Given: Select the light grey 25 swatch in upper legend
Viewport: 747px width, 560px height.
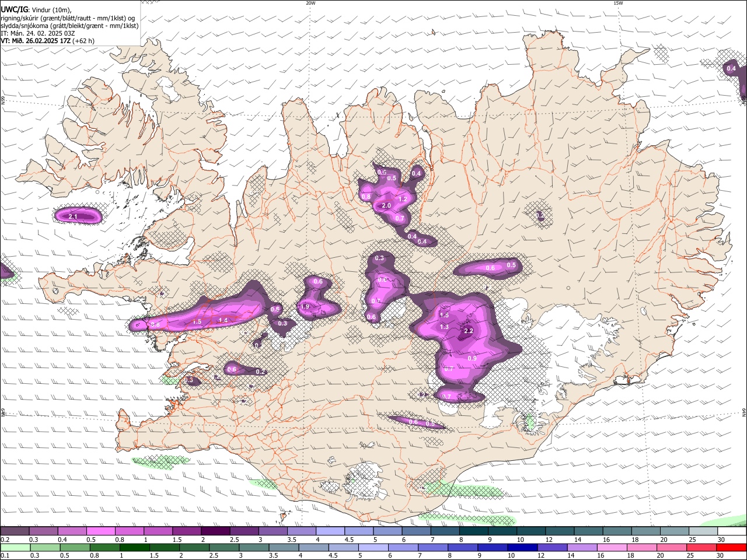Looking at the screenshot, I should pyautogui.click(x=704, y=531).
